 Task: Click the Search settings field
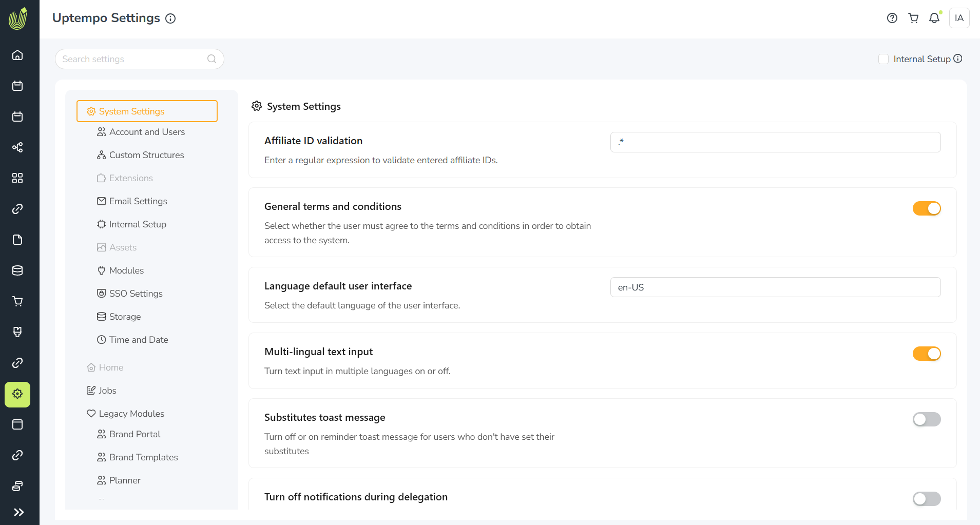133,59
